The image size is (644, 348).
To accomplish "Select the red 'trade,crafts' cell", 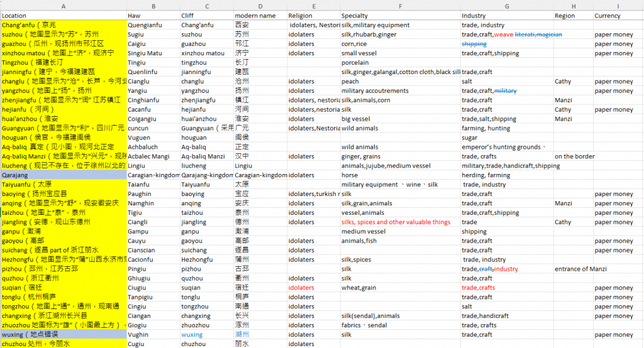I will click(x=507, y=288).
